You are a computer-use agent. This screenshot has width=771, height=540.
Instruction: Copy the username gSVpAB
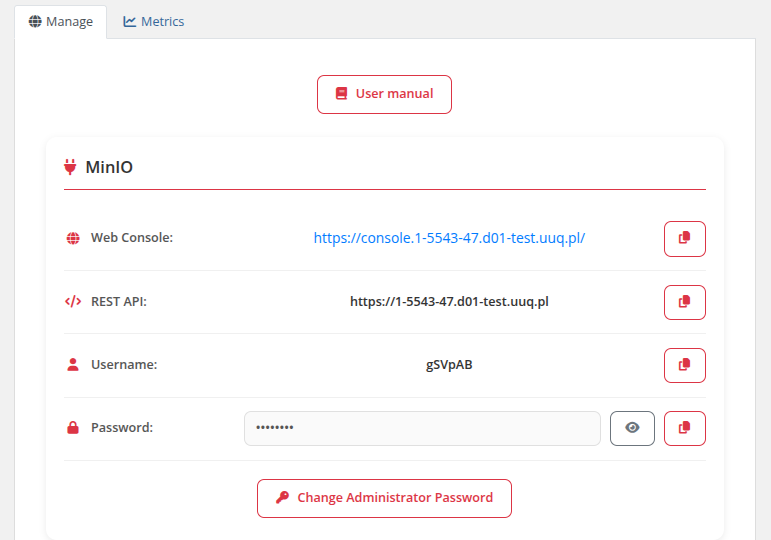coord(684,365)
